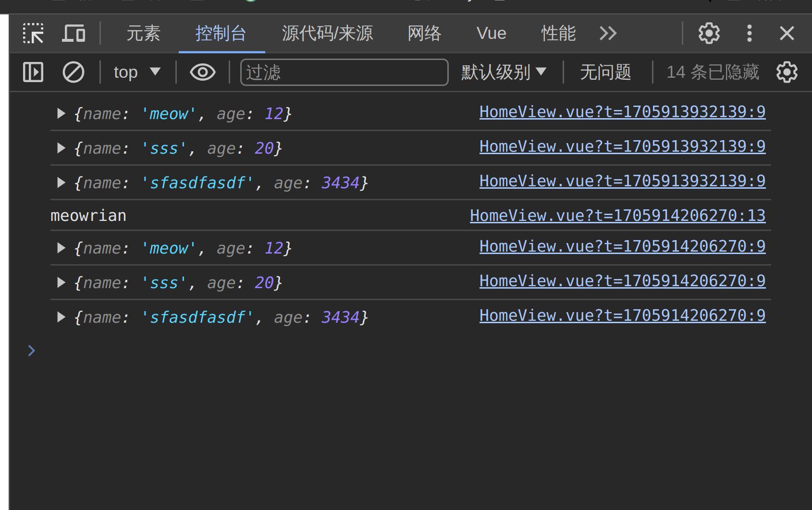Show more tabs with double chevron
Screen dimensions: 812x510
(x=608, y=34)
